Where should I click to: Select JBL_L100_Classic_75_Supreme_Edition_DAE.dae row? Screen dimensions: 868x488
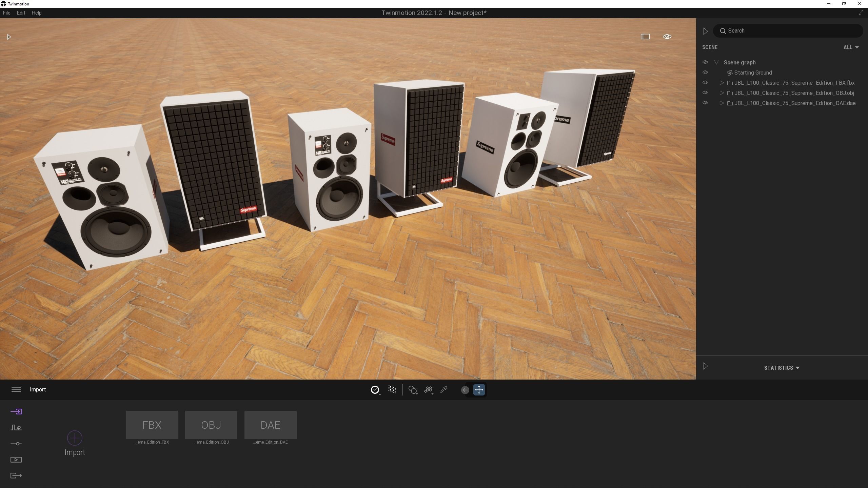point(795,103)
